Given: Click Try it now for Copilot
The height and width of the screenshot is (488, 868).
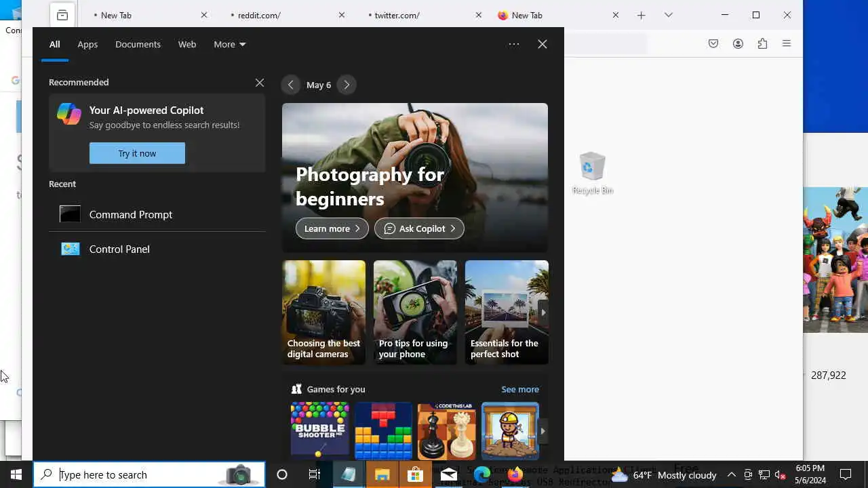Looking at the screenshot, I should 137,153.
